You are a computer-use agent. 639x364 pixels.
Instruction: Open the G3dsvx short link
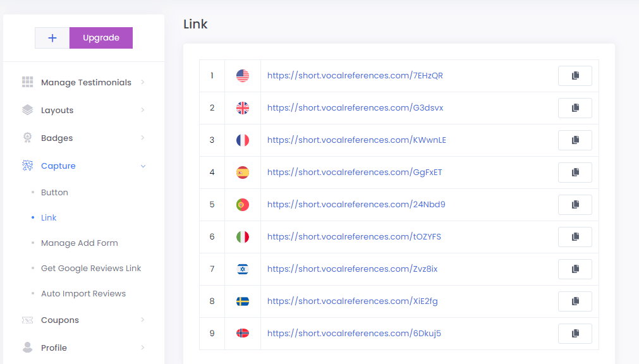tap(355, 107)
